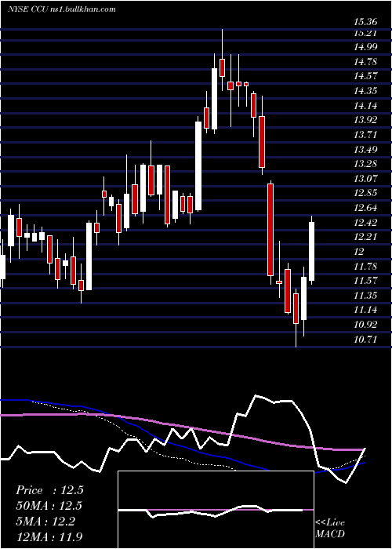The height and width of the screenshot is (549, 392).
Task: Click the 11.78 price axis label
Action: 365,266
